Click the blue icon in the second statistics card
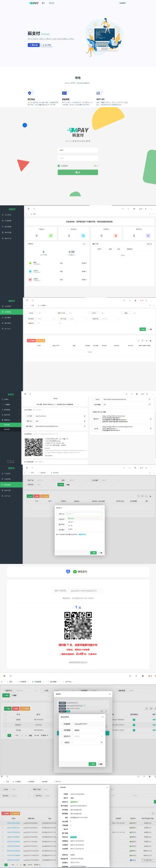The image size is (156, 868). click(x=83, y=236)
